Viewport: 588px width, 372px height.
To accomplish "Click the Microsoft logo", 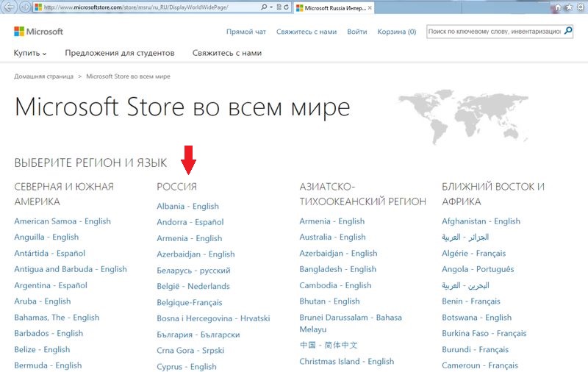I will [x=39, y=32].
